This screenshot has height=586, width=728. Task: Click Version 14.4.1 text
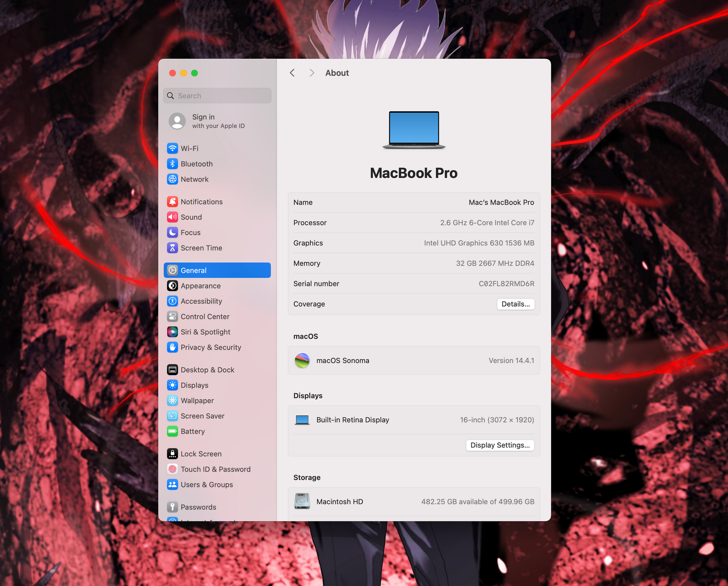tap(511, 360)
